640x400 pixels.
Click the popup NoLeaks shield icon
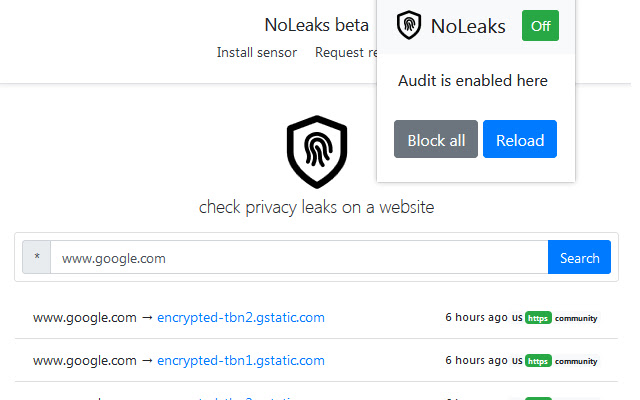click(408, 26)
